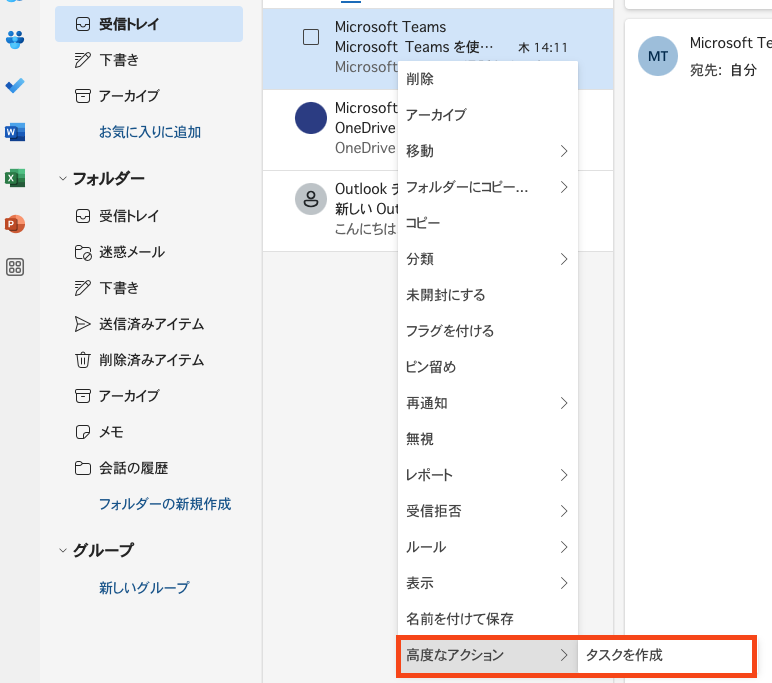Expand 分類 submenu arrow

pos(564,259)
